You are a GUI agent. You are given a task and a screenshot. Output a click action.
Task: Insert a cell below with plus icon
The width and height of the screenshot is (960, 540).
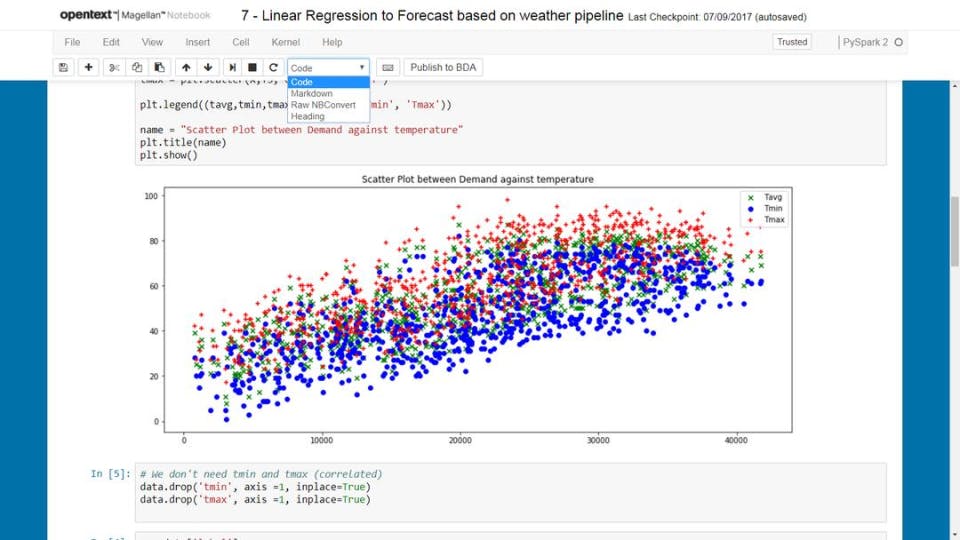[88, 67]
